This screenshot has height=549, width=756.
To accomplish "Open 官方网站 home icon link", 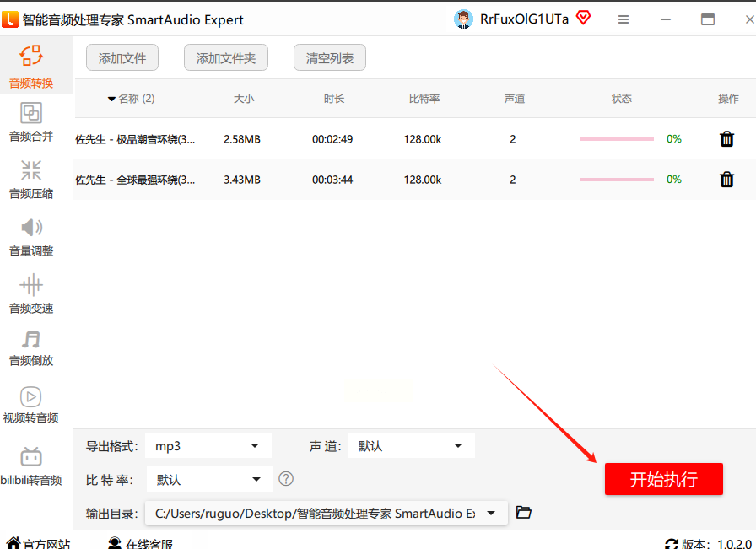I will tap(13, 543).
